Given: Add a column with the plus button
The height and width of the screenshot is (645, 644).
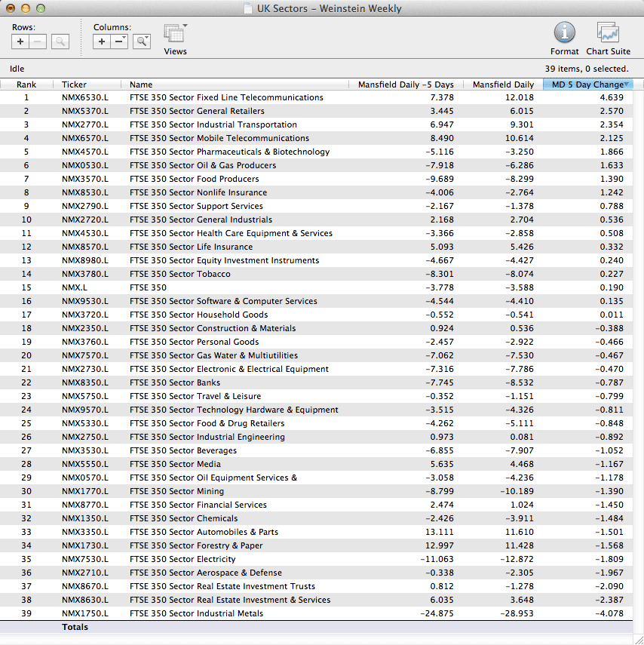Looking at the screenshot, I should (x=102, y=42).
